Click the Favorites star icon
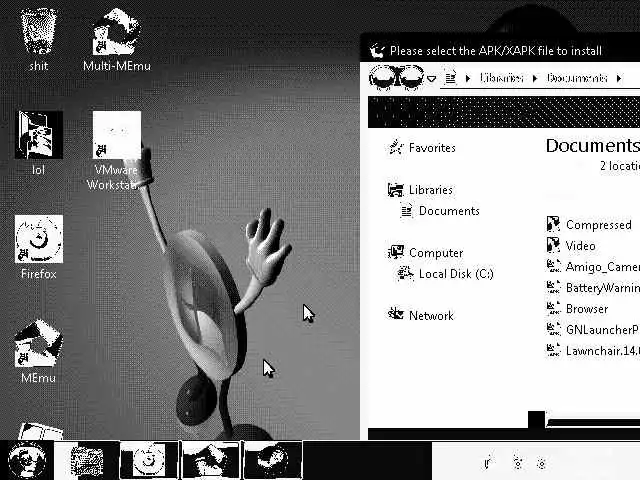Viewport: 640px width, 480px height. point(395,147)
